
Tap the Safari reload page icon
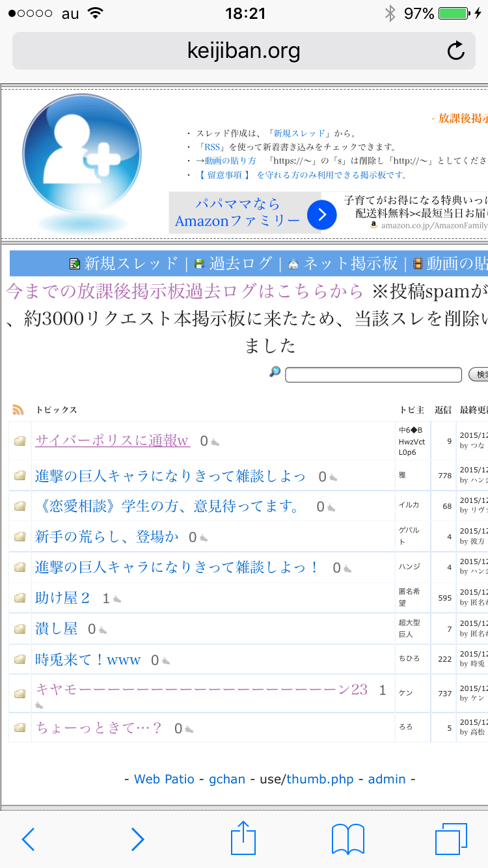(455, 51)
